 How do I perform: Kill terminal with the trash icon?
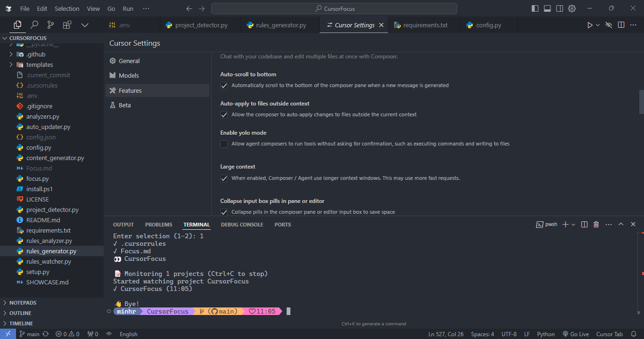[596, 225]
